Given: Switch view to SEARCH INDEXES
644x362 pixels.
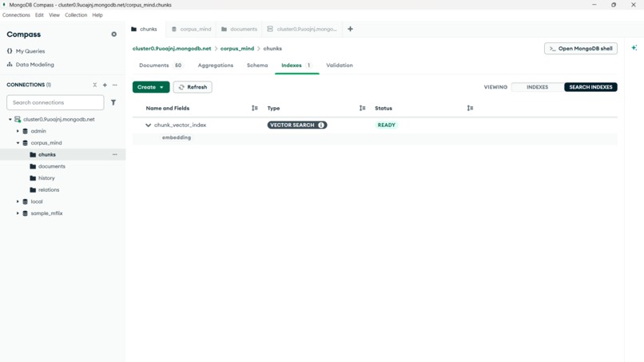Looking at the screenshot, I should pyautogui.click(x=590, y=87).
